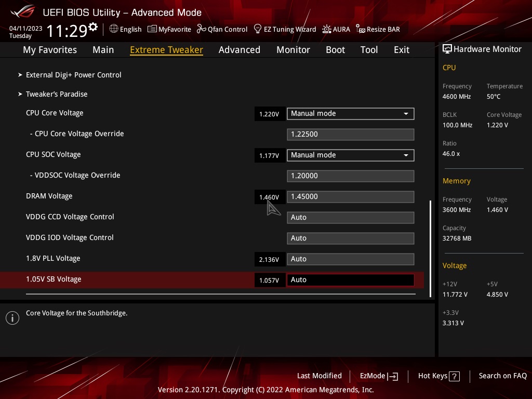532x399 pixels.
Task: Click the 2.136V PLL voltage reading
Action: [269, 260]
